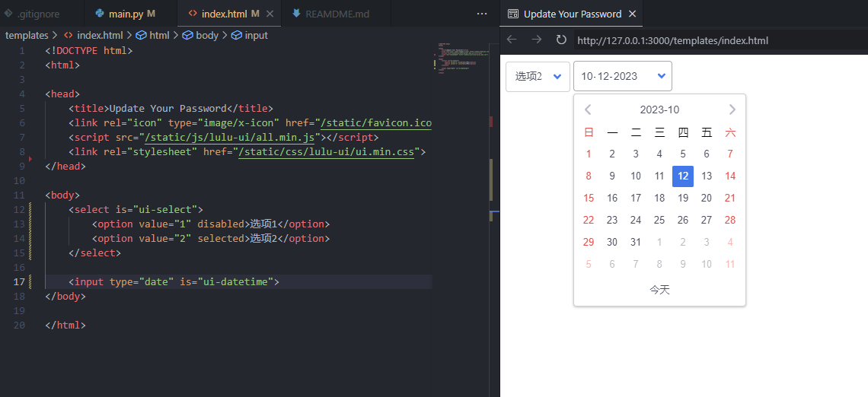Switch to the main.py tab
Viewport: 868px width, 397px height.
tap(131, 14)
